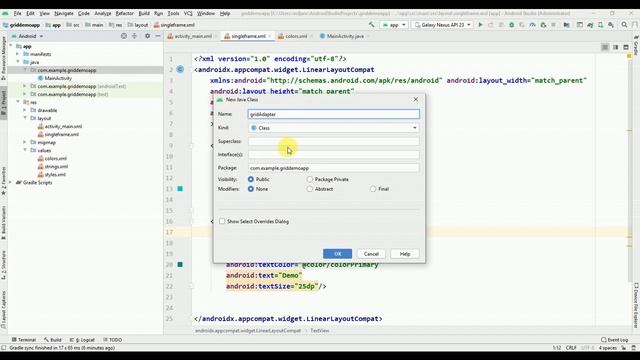Select strings.xml in the project tree

(x=56, y=167)
